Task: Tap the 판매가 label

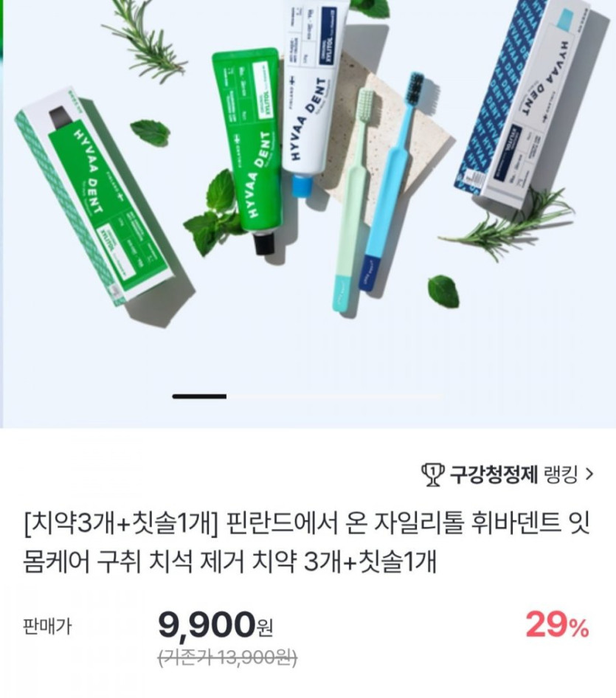Action: 46,626
